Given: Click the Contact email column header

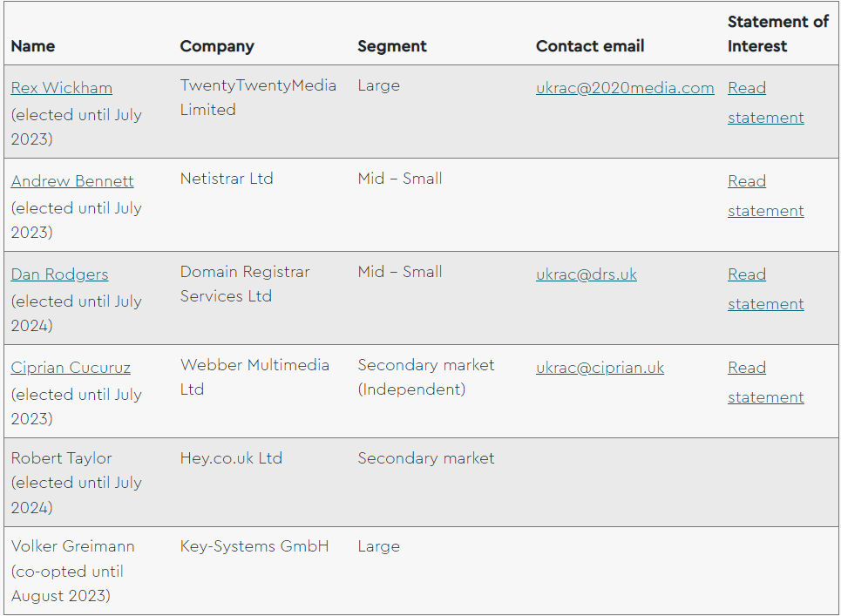Looking at the screenshot, I should [590, 46].
